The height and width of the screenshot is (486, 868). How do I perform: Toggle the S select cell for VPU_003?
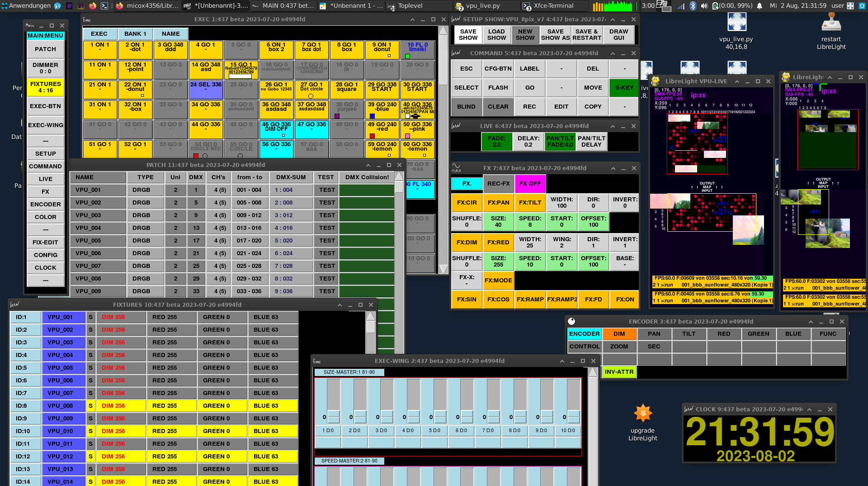pyautogui.click(x=90, y=343)
